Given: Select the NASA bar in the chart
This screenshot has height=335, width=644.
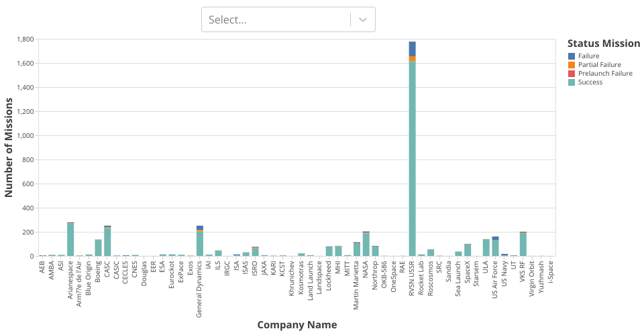Looking at the screenshot, I should point(366,245).
